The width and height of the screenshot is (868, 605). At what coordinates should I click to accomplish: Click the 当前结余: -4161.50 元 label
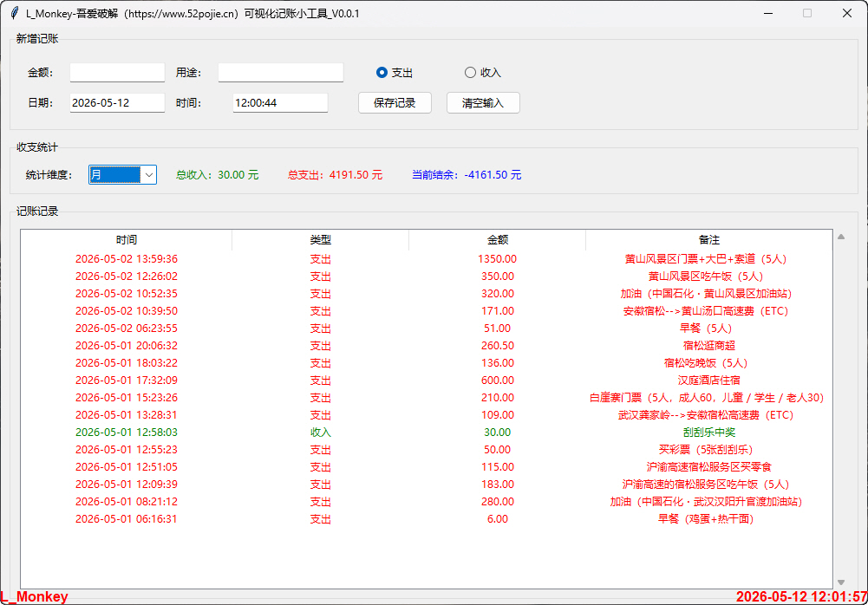click(467, 175)
